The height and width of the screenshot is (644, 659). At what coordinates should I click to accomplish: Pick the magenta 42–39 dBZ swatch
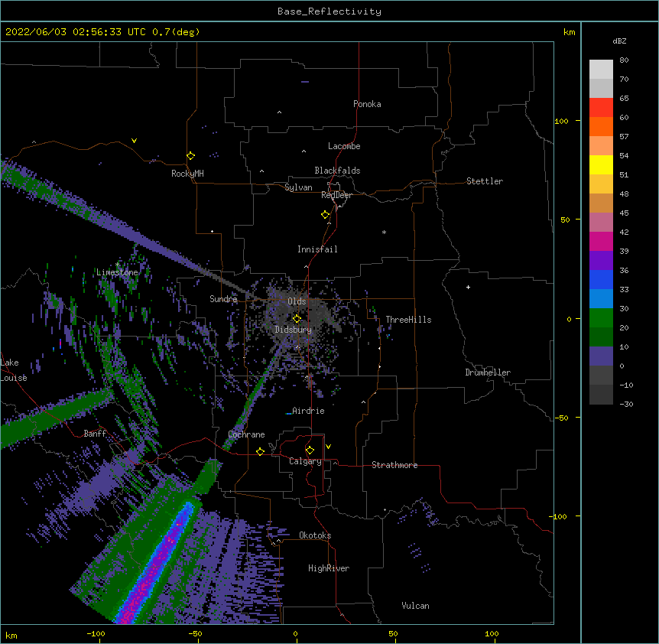click(x=601, y=241)
